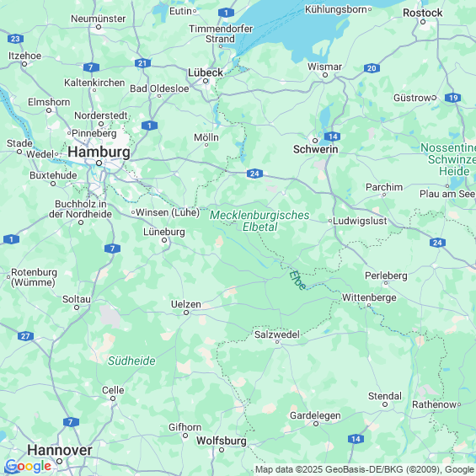Select the Wolfsburg city label
This screenshot has width=476, height=476.
[x=222, y=441]
